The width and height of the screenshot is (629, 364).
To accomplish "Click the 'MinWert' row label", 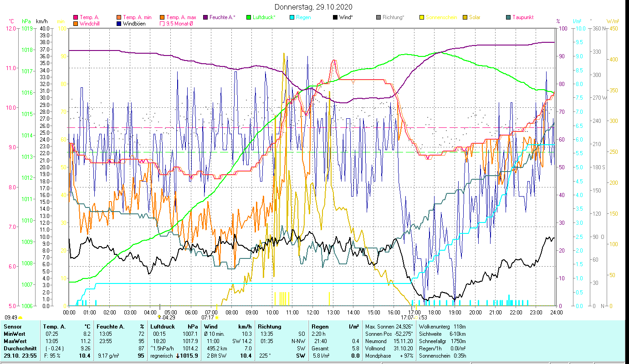I will [x=15, y=334].
